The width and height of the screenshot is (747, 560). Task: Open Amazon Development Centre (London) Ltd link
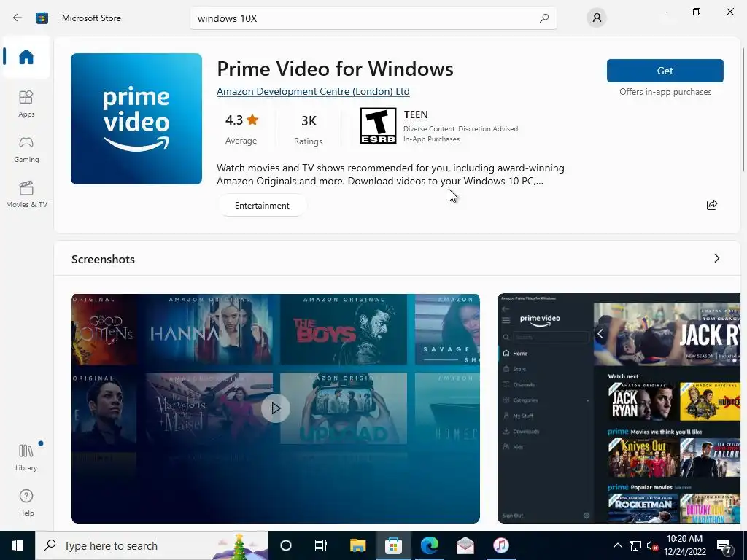tap(313, 91)
